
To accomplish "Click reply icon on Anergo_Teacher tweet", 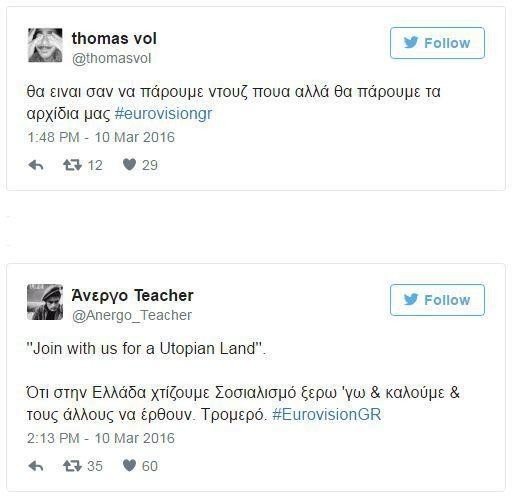I will pos(36,466).
